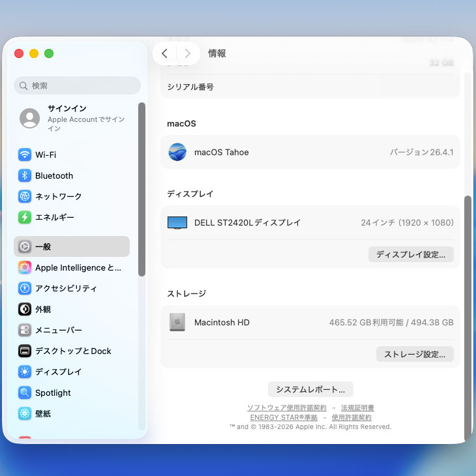
Task: Open システムレポート... button
Action: pos(310,389)
